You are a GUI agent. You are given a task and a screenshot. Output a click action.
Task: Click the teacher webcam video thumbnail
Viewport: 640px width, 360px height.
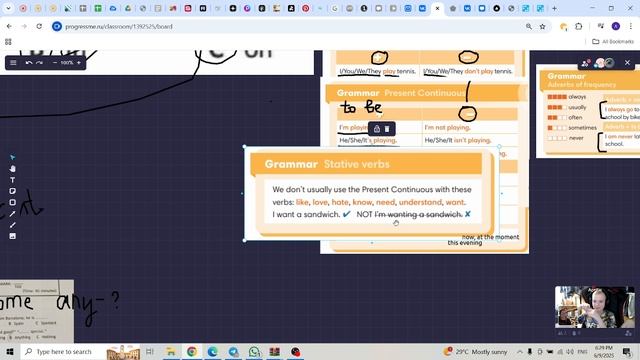595,307
